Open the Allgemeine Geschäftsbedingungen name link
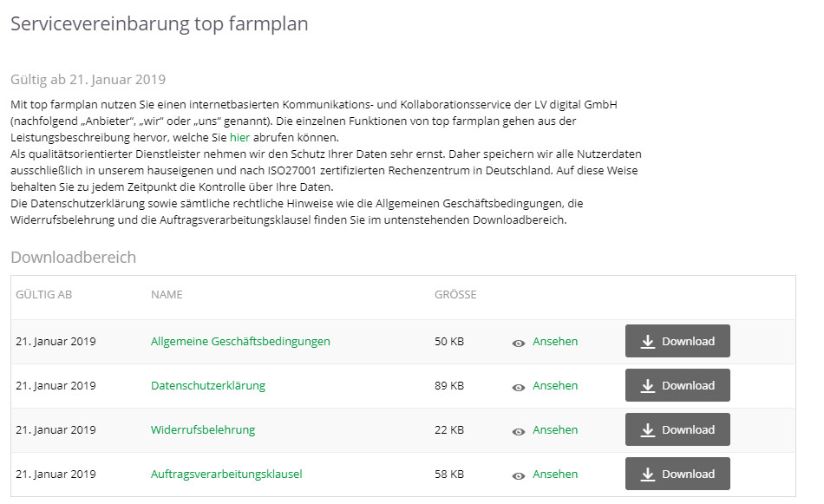 [x=240, y=341]
